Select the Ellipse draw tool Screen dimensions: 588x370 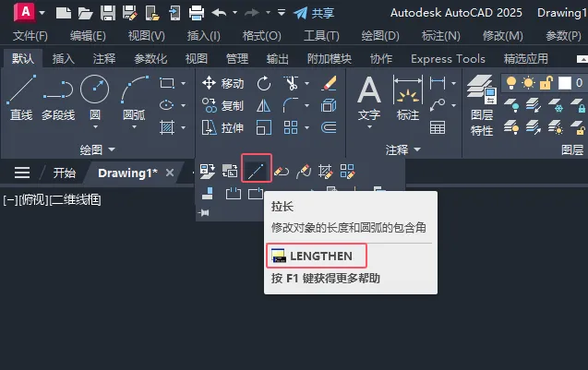click(167, 105)
